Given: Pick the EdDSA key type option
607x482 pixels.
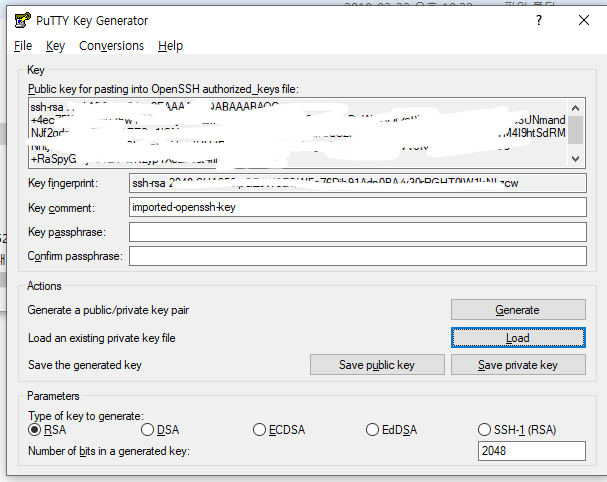Looking at the screenshot, I should (x=373, y=430).
